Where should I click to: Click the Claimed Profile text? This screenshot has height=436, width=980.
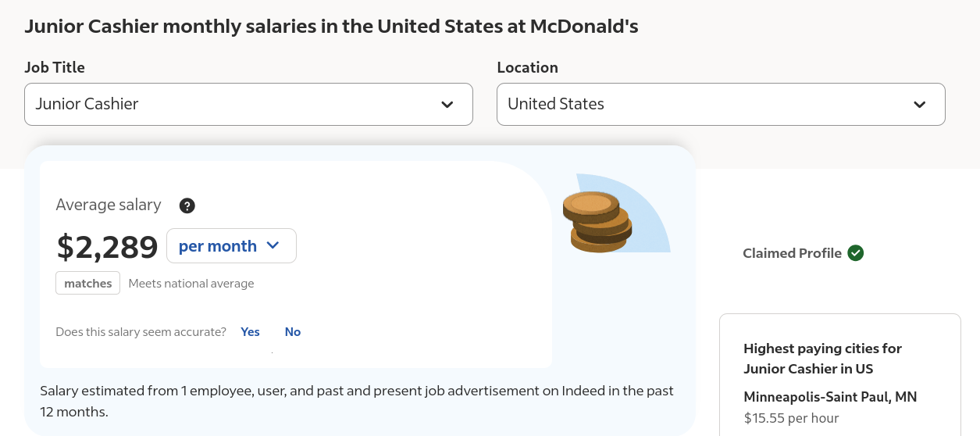coord(792,253)
